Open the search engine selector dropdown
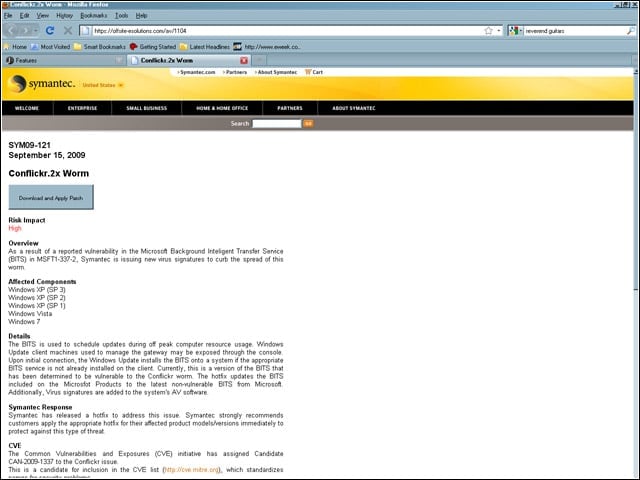This screenshot has height=480, width=640. tap(515, 31)
